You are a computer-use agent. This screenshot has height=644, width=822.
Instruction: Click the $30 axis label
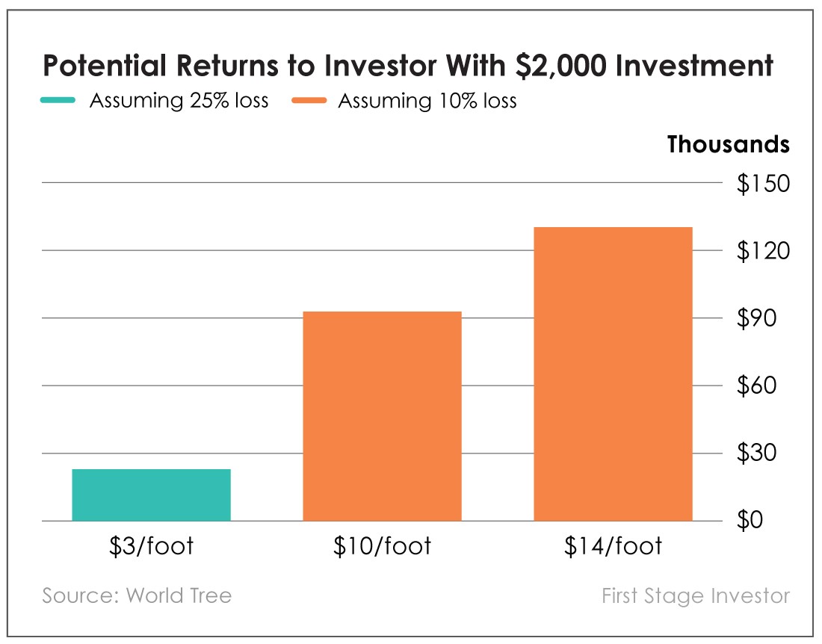click(756, 453)
